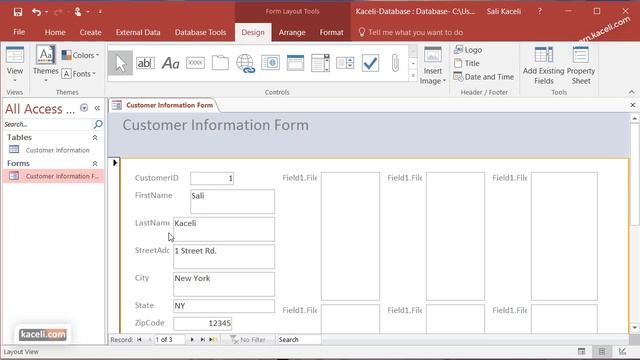Close the form with the document X

tap(633, 105)
